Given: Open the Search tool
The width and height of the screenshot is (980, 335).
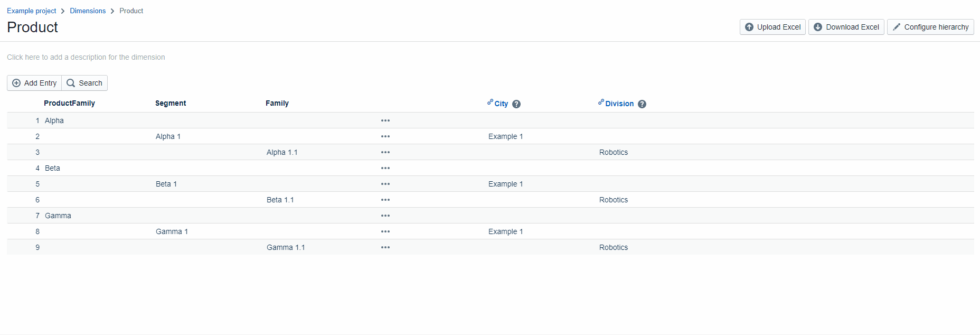Looking at the screenshot, I should (x=84, y=83).
